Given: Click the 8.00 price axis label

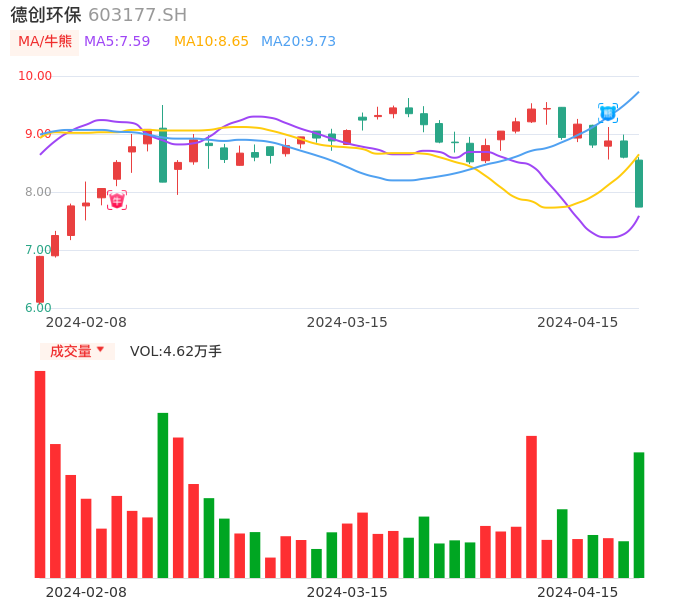Looking at the screenshot, I should 38,192.
